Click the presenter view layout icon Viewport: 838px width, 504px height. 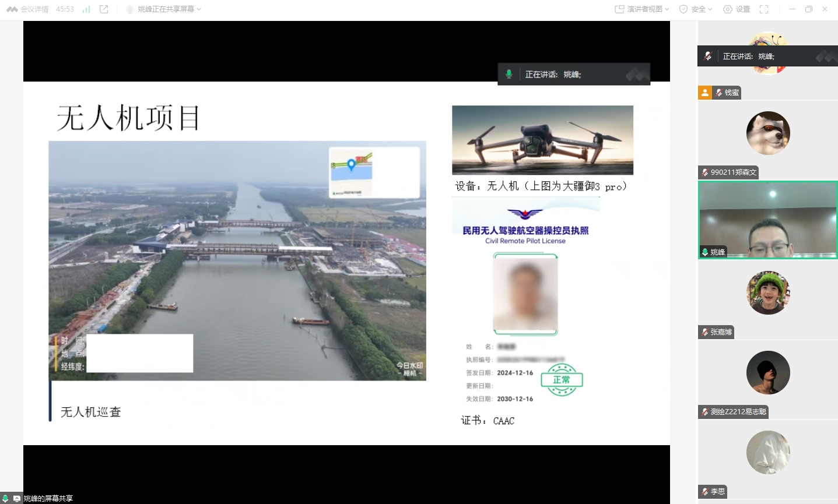pos(619,9)
